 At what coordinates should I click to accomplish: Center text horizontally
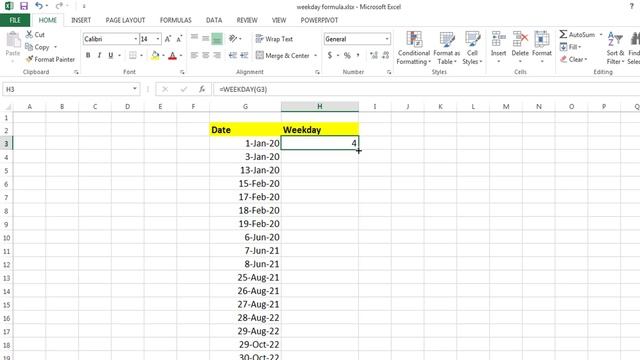click(x=206, y=55)
